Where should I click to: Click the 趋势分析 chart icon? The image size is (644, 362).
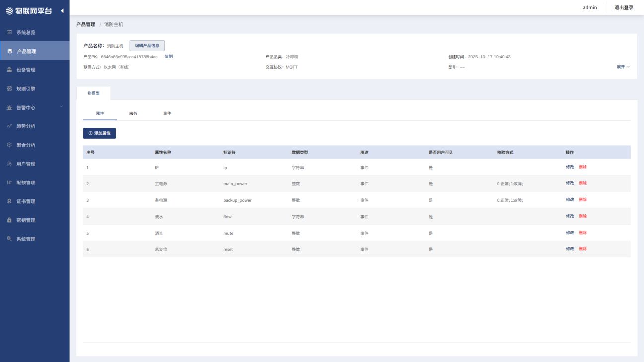point(9,126)
